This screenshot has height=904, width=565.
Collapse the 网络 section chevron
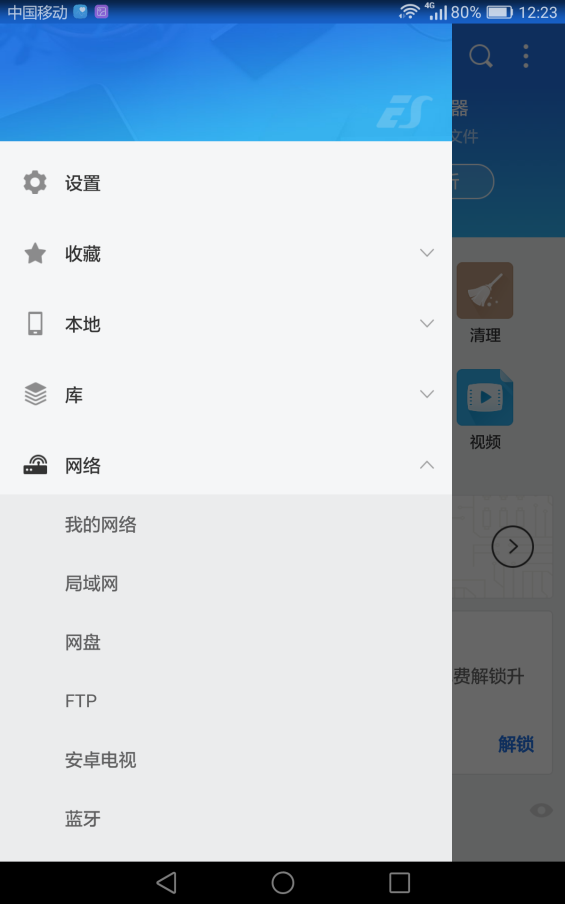click(x=427, y=465)
